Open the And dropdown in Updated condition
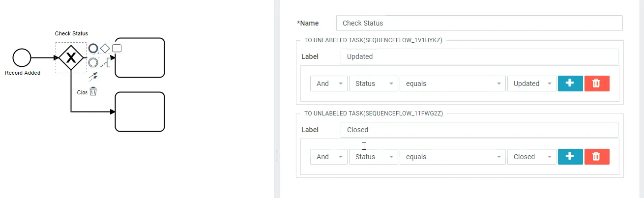The width and height of the screenshot is (644, 198). click(x=328, y=84)
